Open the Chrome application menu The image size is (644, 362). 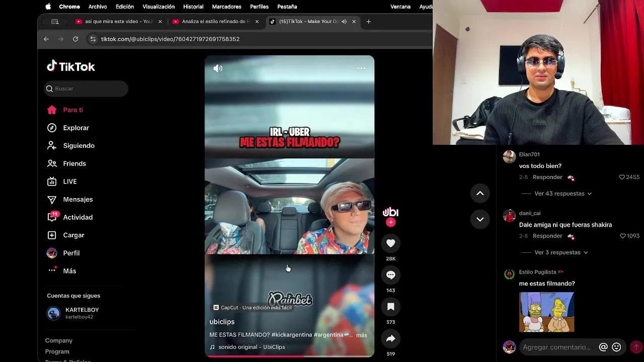[x=69, y=7]
